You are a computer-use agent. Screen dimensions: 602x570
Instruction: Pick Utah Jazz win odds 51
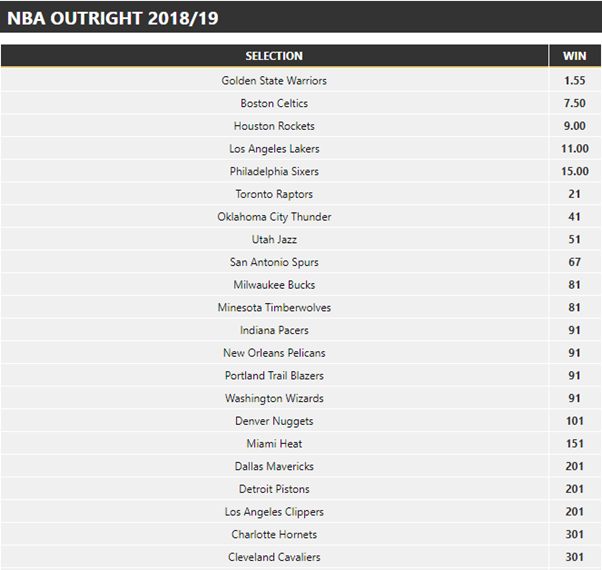(574, 239)
